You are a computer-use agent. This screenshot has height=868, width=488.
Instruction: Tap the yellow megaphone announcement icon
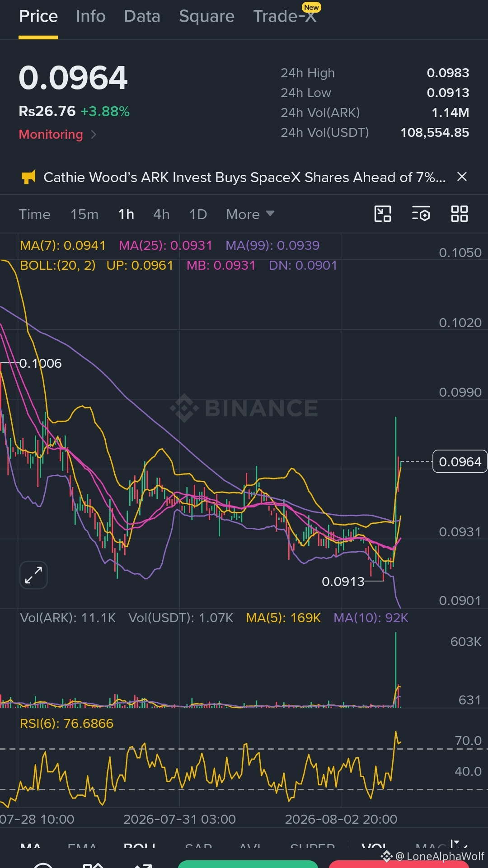click(x=28, y=177)
